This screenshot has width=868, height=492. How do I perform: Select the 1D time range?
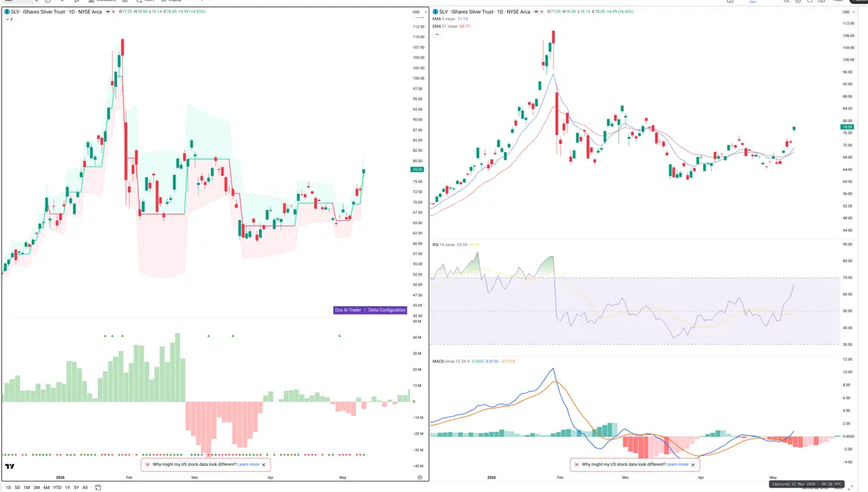point(8,488)
